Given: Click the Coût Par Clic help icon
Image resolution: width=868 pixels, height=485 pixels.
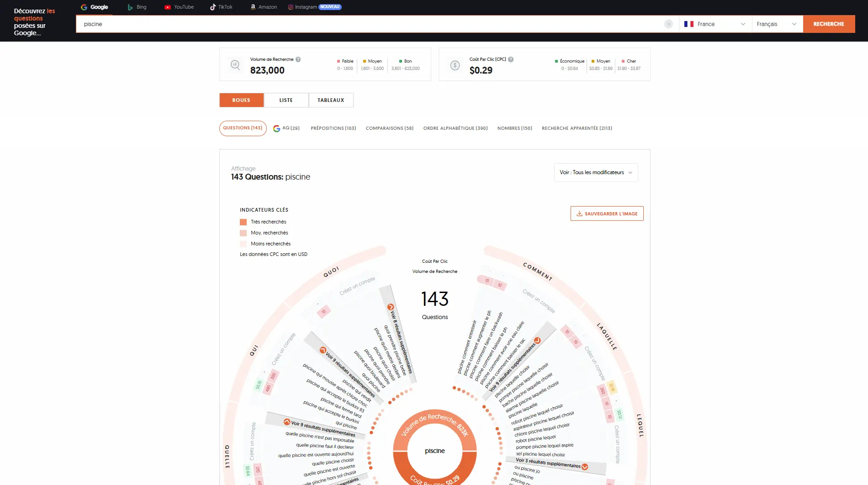Looking at the screenshot, I should [x=511, y=59].
